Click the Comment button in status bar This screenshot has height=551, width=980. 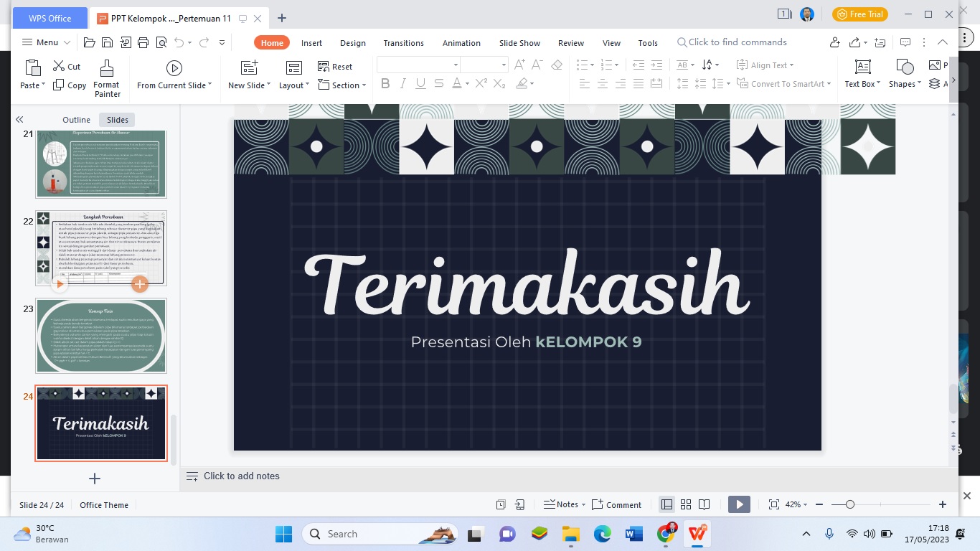pyautogui.click(x=616, y=504)
